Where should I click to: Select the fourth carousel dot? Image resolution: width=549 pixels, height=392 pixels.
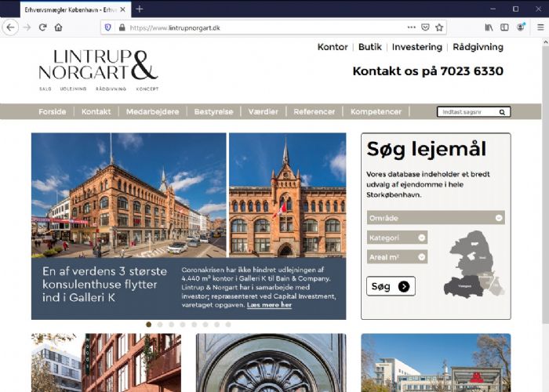point(183,325)
